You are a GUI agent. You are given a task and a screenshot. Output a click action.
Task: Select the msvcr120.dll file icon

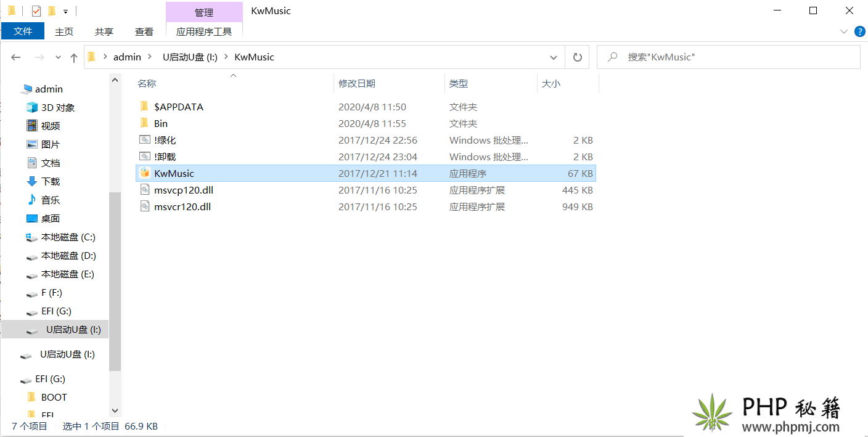(144, 206)
